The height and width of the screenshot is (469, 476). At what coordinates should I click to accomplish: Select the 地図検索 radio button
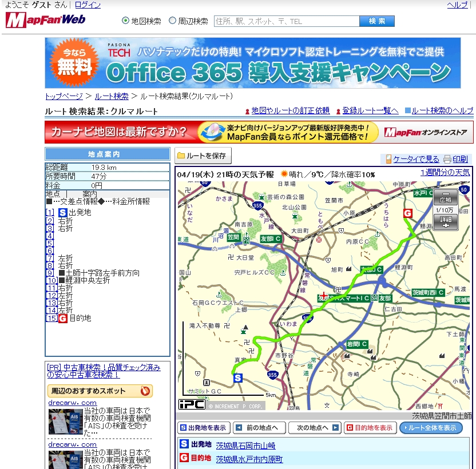click(126, 21)
